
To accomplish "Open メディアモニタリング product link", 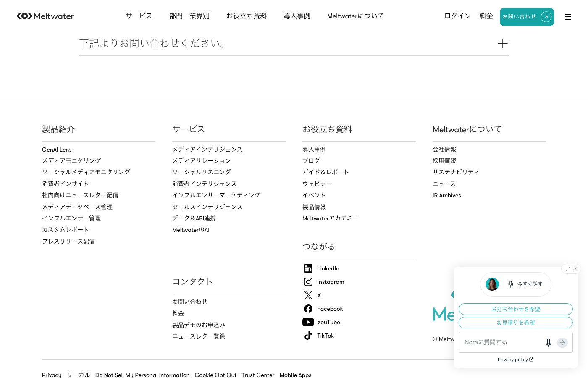I will coord(71,161).
